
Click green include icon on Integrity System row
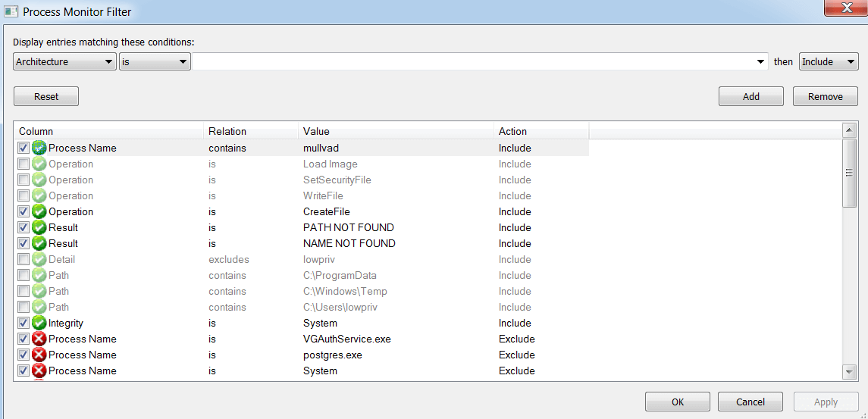tap(39, 323)
